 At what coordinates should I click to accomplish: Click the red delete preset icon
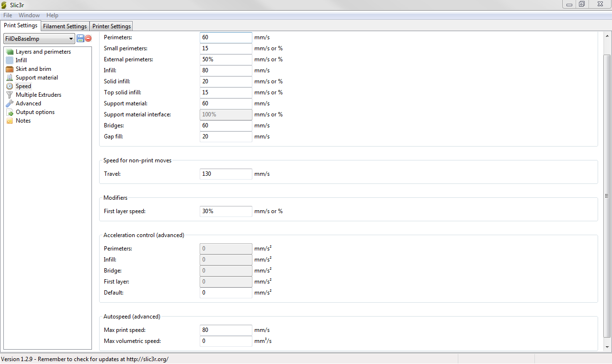(x=88, y=38)
